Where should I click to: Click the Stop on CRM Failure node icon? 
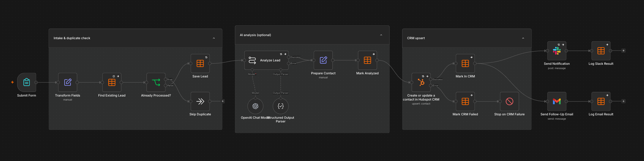click(510, 101)
